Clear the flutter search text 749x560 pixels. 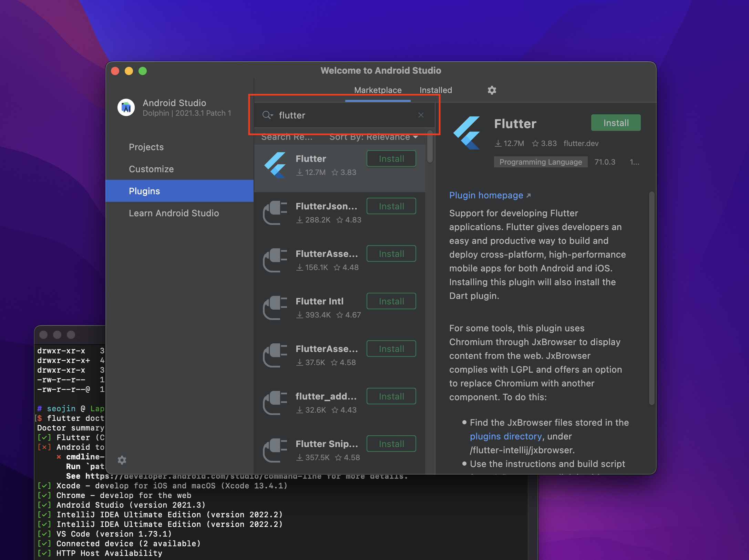[421, 115]
